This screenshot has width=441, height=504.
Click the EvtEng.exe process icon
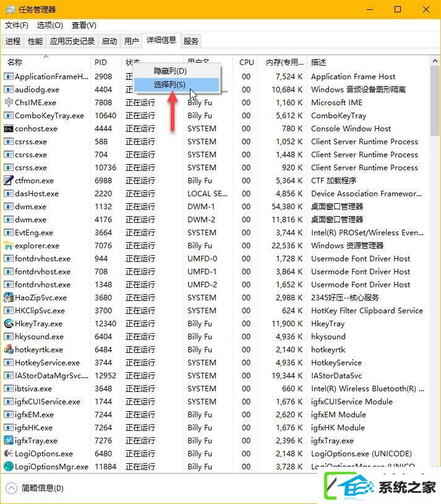(x=9, y=232)
